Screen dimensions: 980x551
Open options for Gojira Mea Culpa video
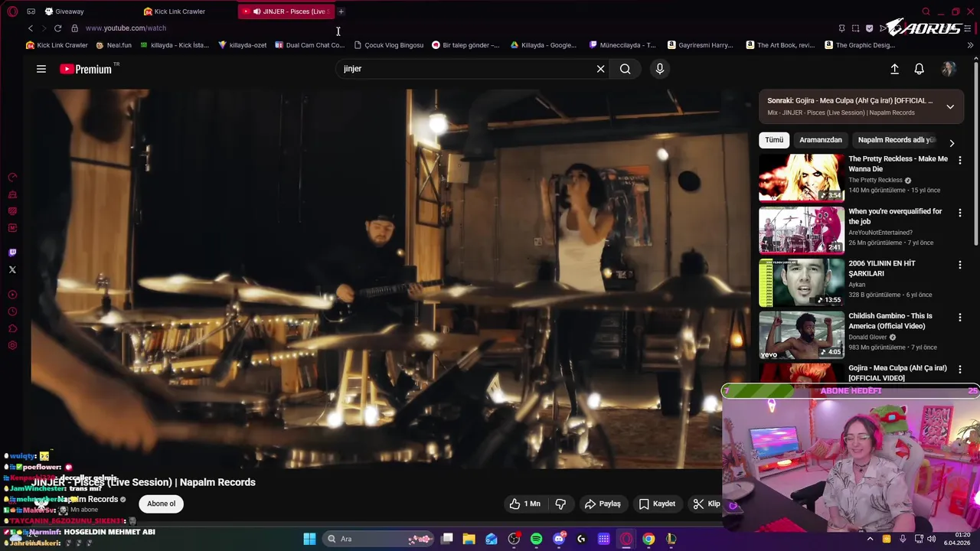pos(960,369)
